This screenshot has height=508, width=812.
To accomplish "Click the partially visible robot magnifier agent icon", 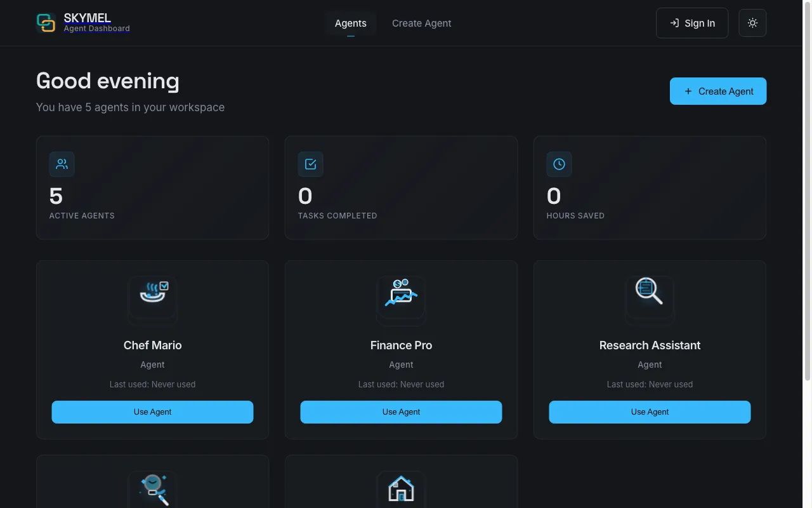I will (153, 490).
